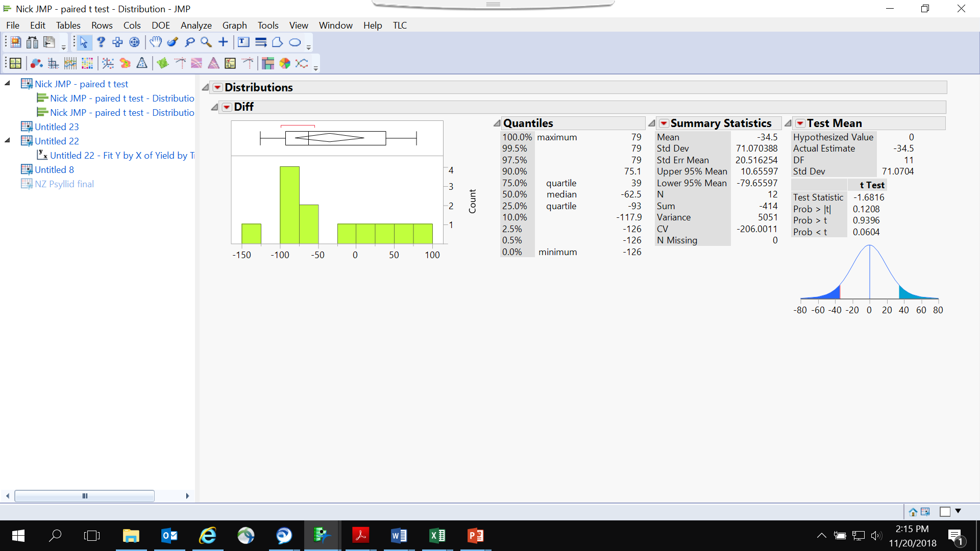Select Untitled 23 in window list
The image size is (980, 551).
57,127
